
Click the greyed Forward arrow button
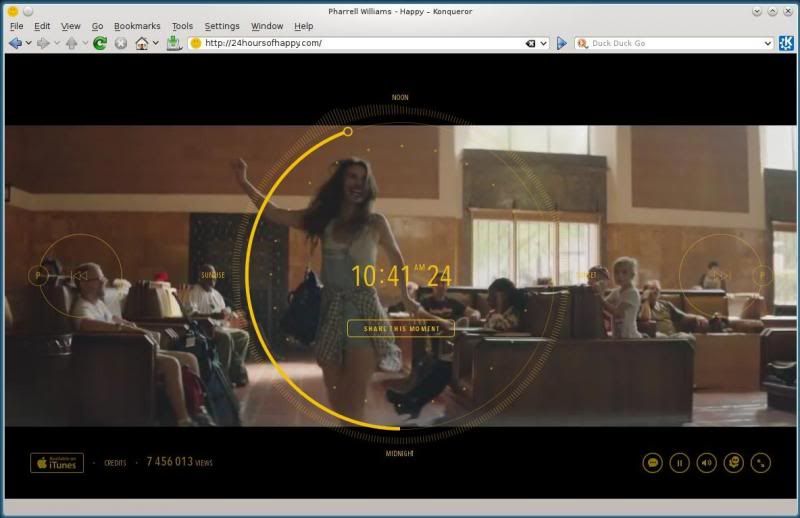[x=43, y=43]
